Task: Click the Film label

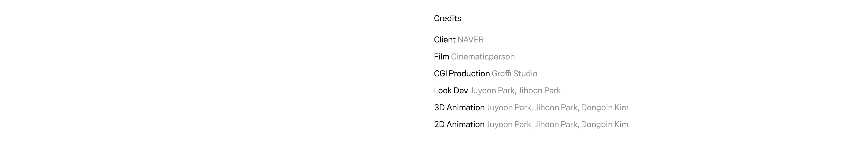Action: click(x=441, y=57)
